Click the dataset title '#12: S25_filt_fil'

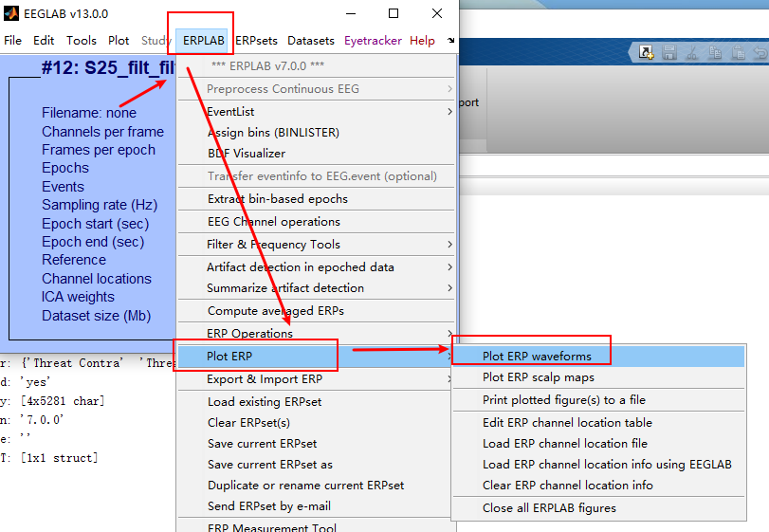pos(108,67)
